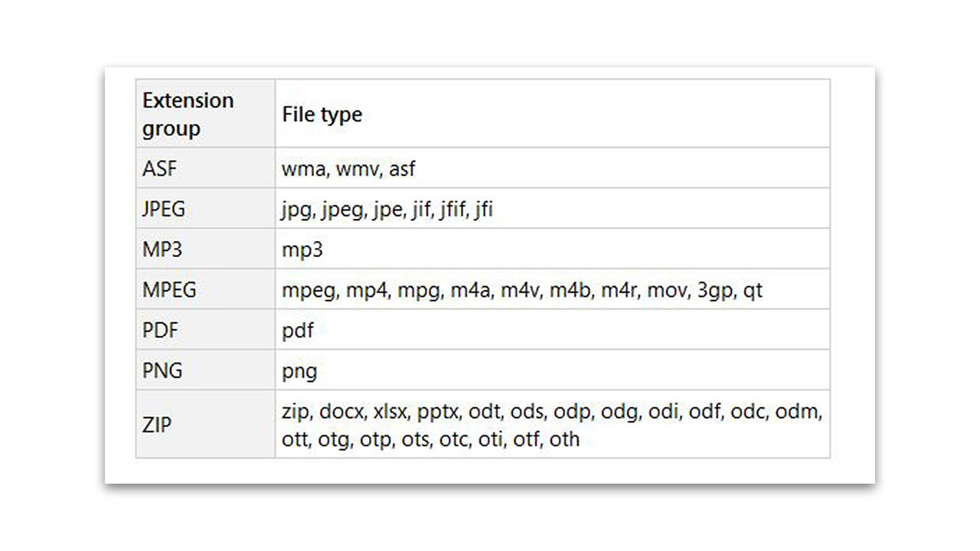The image size is (980, 551).
Task: Select the MP3 extension group cell
Action: [x=205, y=249]
